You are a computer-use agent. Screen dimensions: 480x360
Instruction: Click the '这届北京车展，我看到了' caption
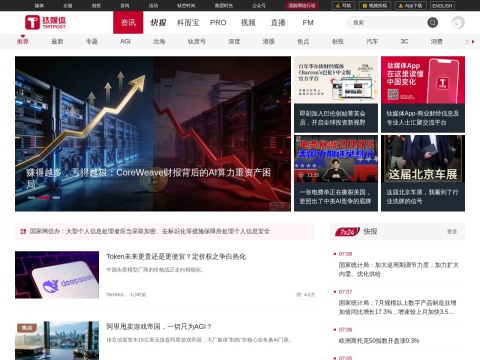coord(422,197)
